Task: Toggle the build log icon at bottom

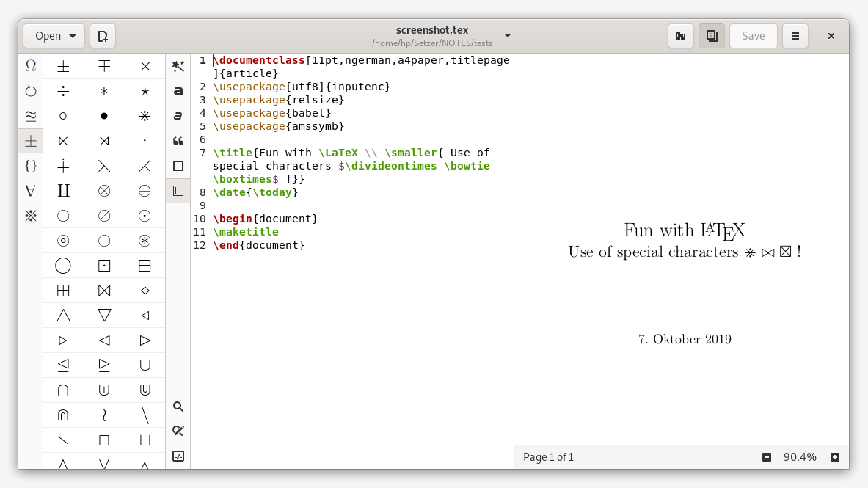Action: coord(178,456)
